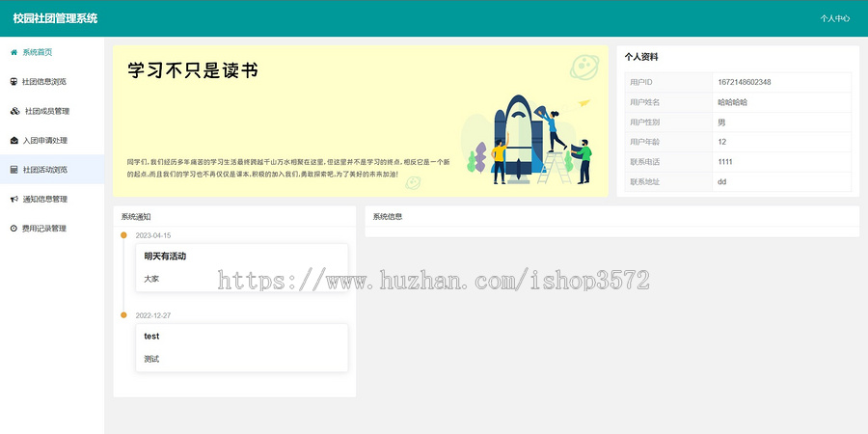Click the 校园社团管理系统 title
This screenshot has width=868, height=434.
55,18
